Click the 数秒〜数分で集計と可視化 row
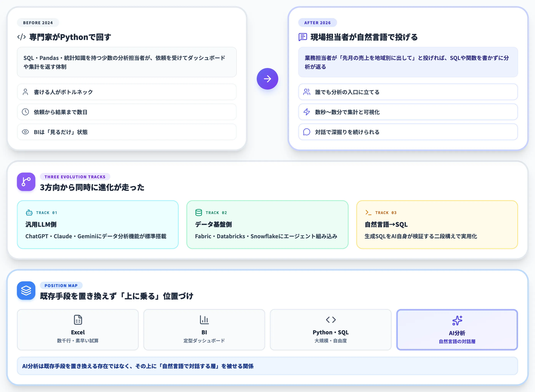 [408, 112]
